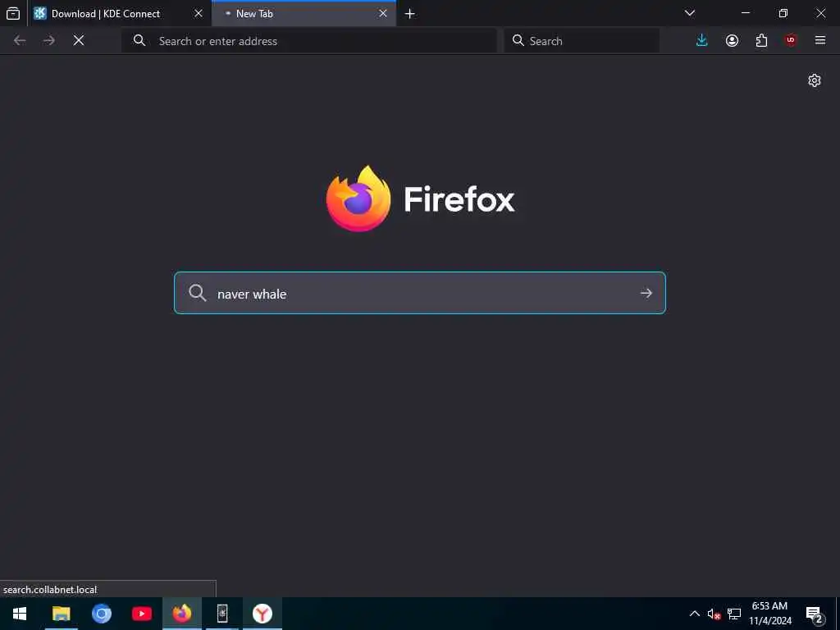
Task: Open the Firefox account menu
Action: coord(732,41)
